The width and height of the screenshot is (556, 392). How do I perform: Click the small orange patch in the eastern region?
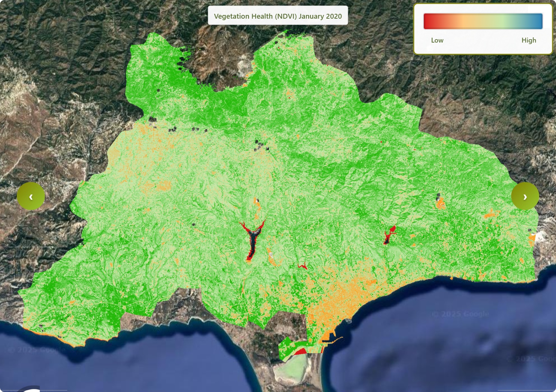coord(441,203)
